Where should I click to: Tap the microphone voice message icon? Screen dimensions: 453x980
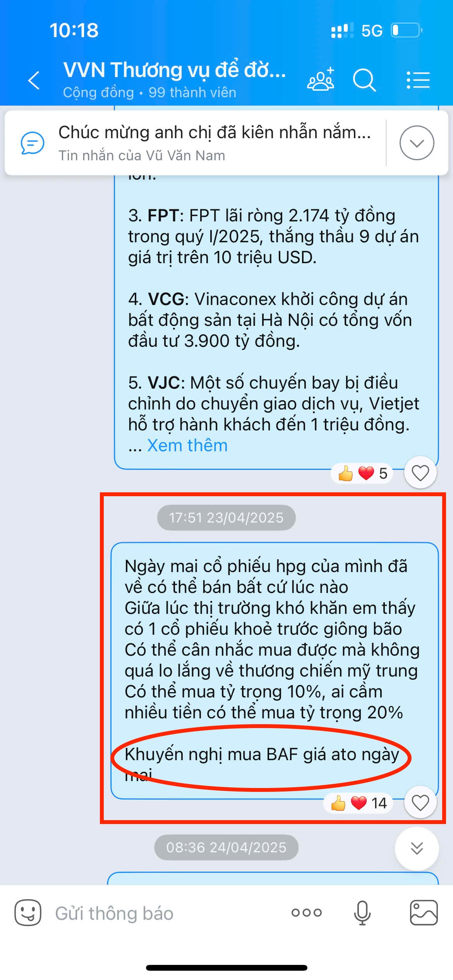(362, 913)
